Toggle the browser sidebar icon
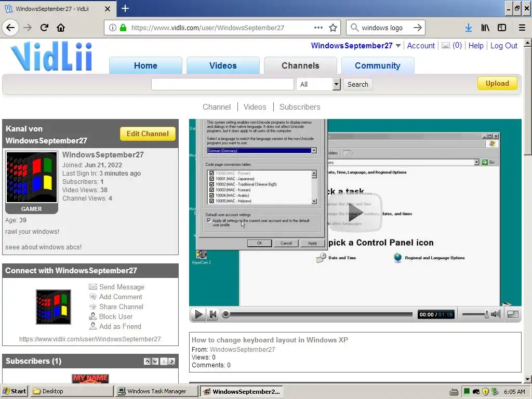 502,28
